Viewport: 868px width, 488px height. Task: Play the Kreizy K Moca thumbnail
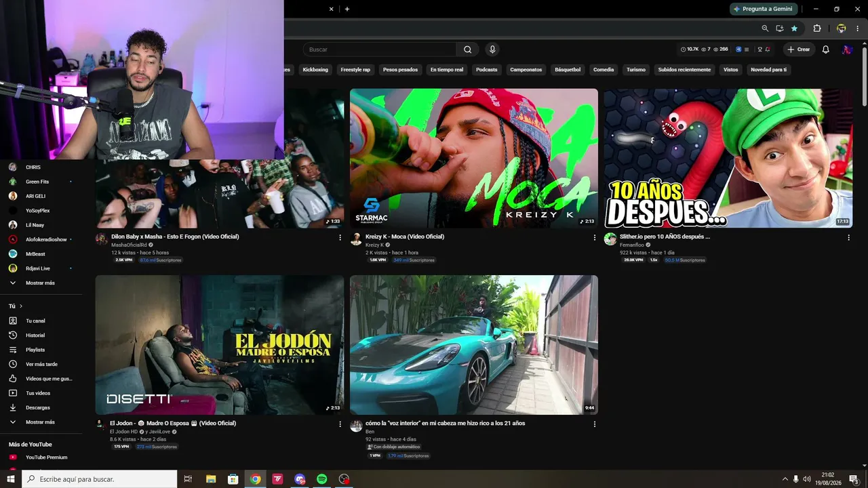pyautogui.click(x=474, y=158)
